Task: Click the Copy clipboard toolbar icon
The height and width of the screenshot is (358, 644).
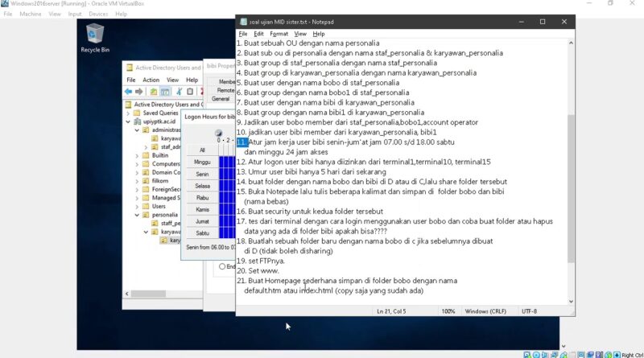Action: (x=190, y=92)
